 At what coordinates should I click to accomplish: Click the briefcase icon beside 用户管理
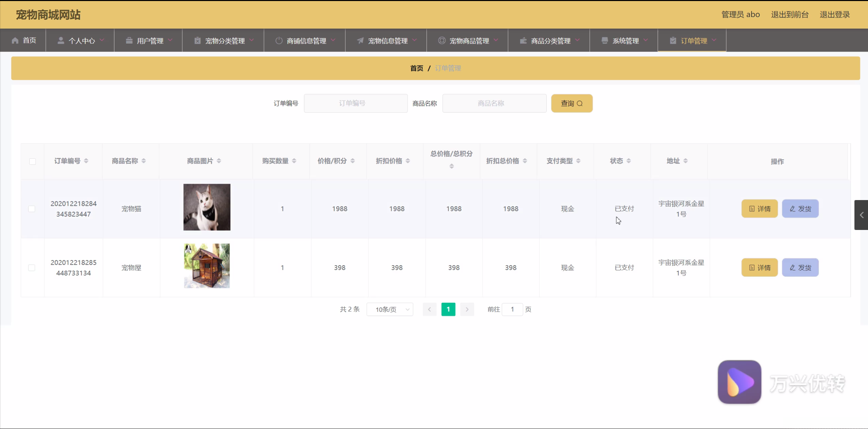129,41
